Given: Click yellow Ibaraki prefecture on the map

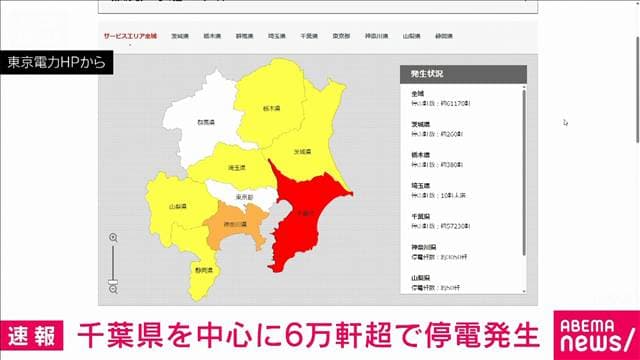Looking at the screenshot, I should [302, 151].
